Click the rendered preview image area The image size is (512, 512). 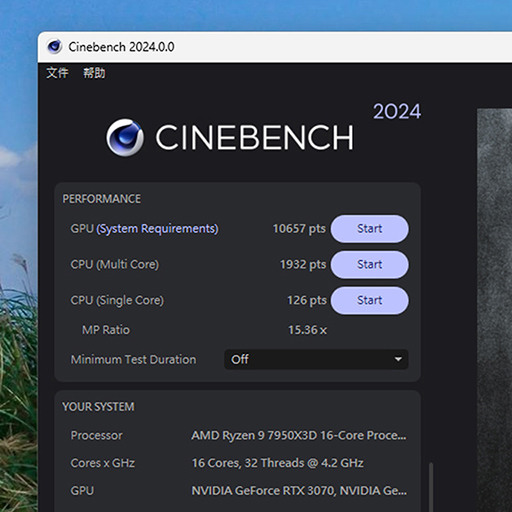pyautogui.click(x=494, y=310)
